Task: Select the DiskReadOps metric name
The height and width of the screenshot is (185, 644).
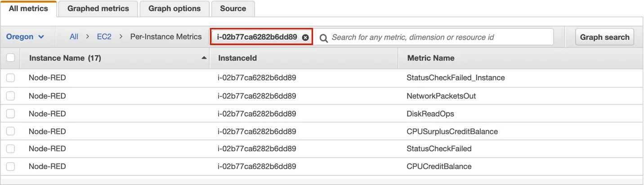Action: (x=430, y=114)
